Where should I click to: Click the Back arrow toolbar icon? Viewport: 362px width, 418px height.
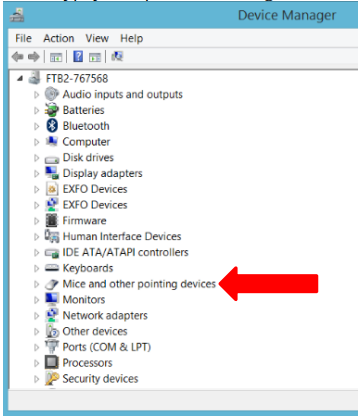pyautogui.click(x=18, y=57)
